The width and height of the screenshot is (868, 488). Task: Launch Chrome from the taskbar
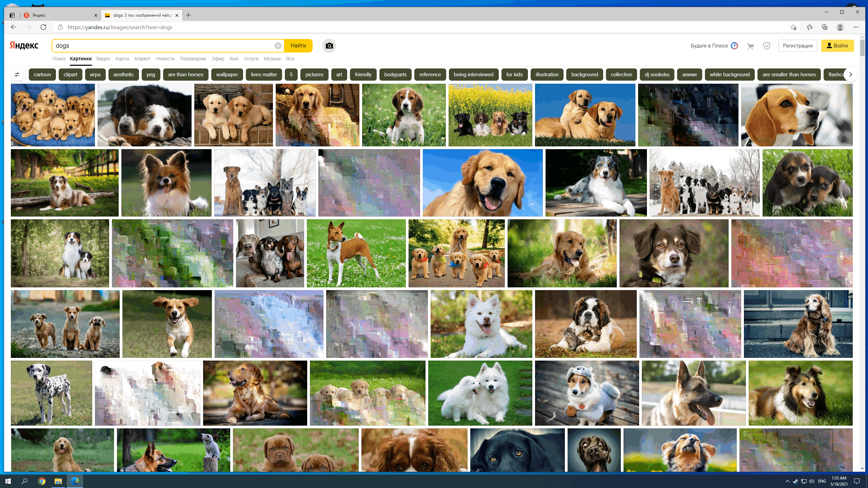pyautogui.click(x=42, y=481)
